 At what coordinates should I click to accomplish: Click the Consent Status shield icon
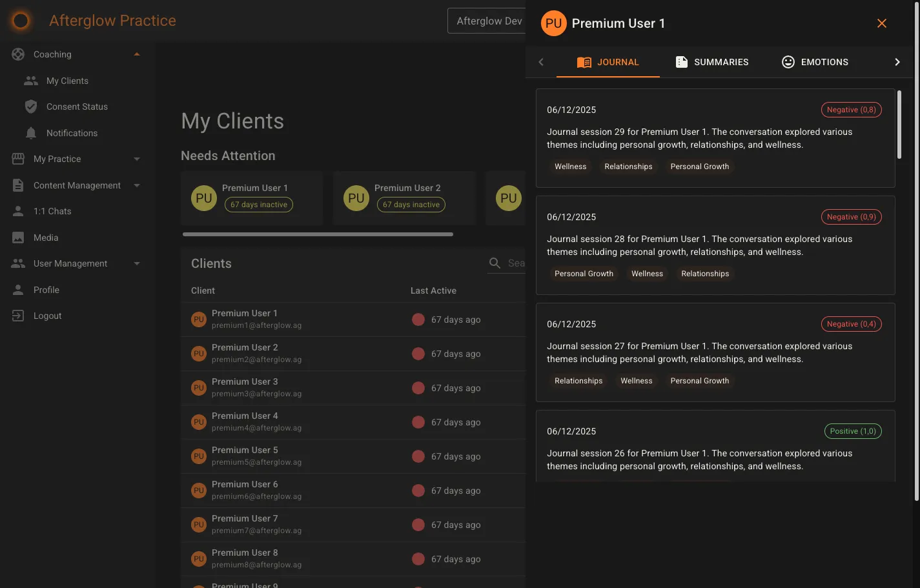click(x=31, y=106)
